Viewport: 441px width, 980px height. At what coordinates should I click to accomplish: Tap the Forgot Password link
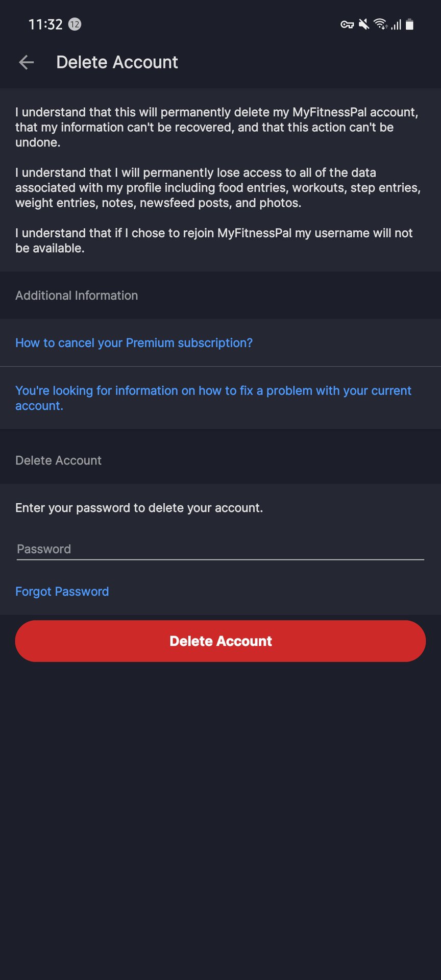(62, 591)
